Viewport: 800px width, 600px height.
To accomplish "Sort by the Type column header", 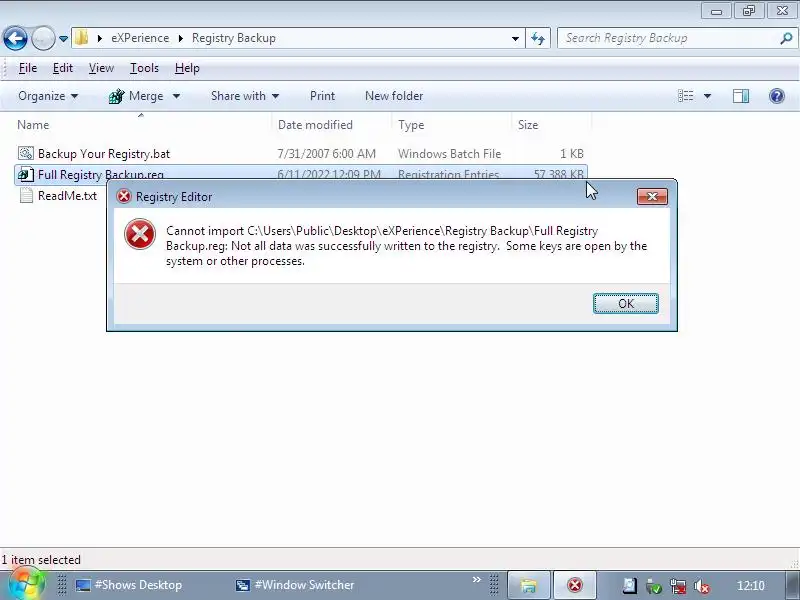I will pyautogui.click(x=411, y=125).
